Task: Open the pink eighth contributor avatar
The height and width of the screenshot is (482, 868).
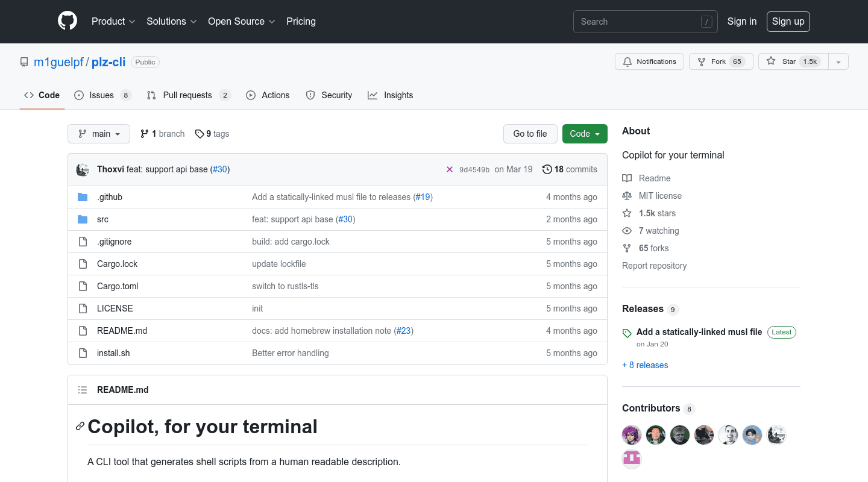Action: (x=632, y=459)
